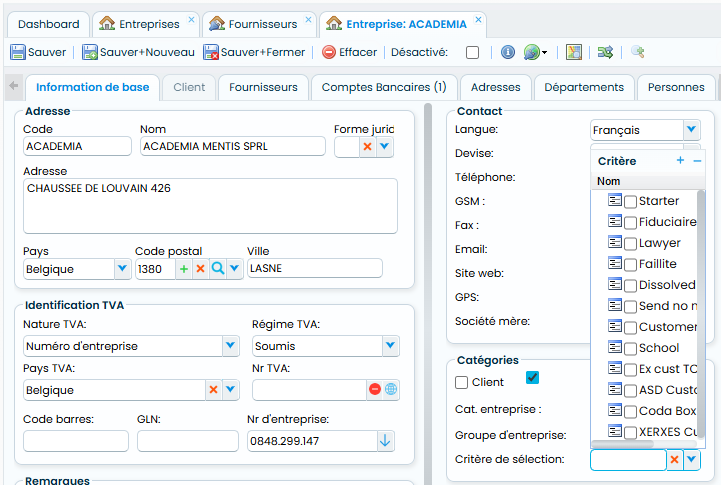The image size is (721, 485).
Task: Click plus icon in Critère header
Action: [681, 160]
